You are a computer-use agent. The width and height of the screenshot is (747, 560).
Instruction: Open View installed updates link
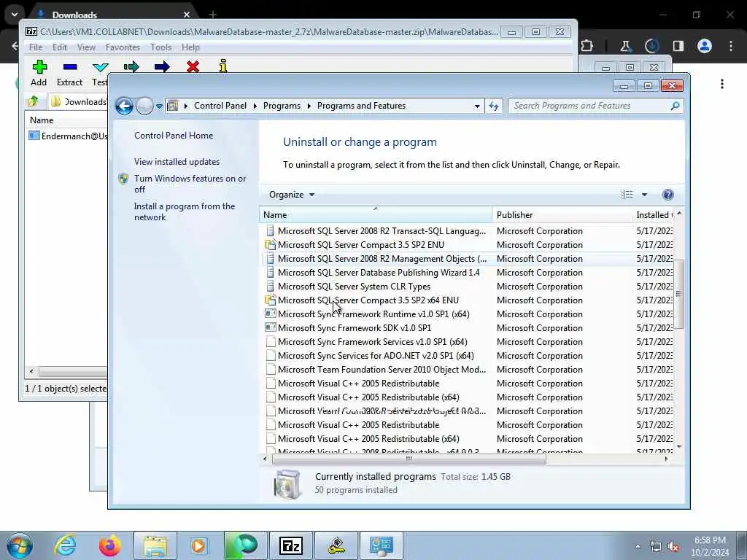point(177,161)
